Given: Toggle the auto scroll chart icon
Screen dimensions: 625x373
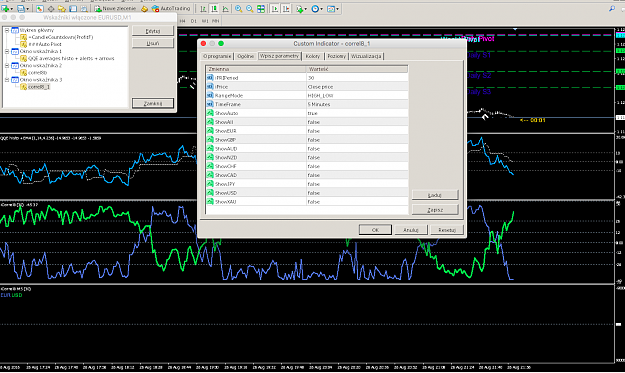Looking at the screenshot, I should [x=275, y=8].
